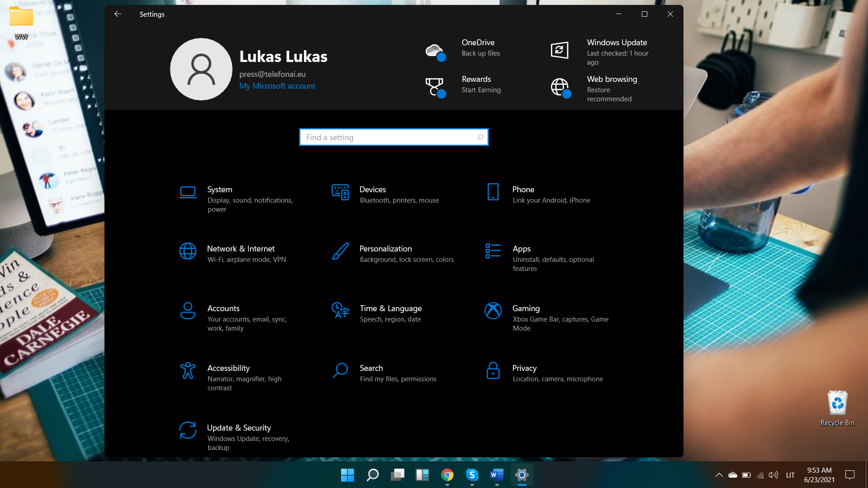
Task: Select the WWW folder on desktop
Action: coord(21,23)
